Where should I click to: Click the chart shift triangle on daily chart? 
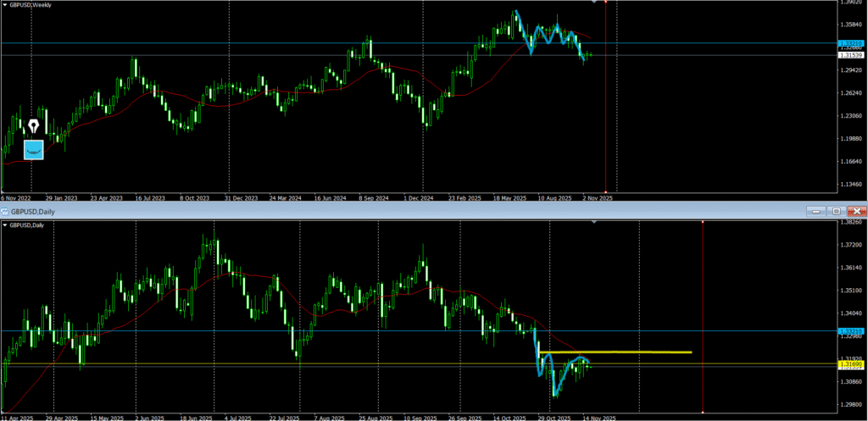(593, 222)
